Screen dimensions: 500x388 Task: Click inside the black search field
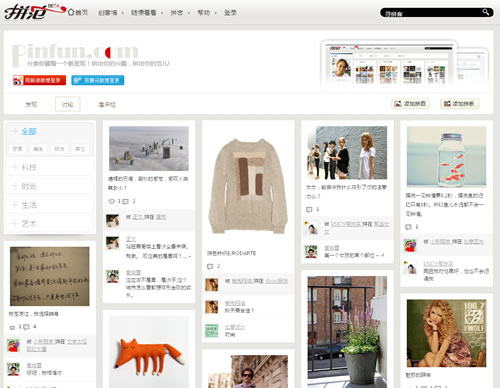[x=432, y=13]
